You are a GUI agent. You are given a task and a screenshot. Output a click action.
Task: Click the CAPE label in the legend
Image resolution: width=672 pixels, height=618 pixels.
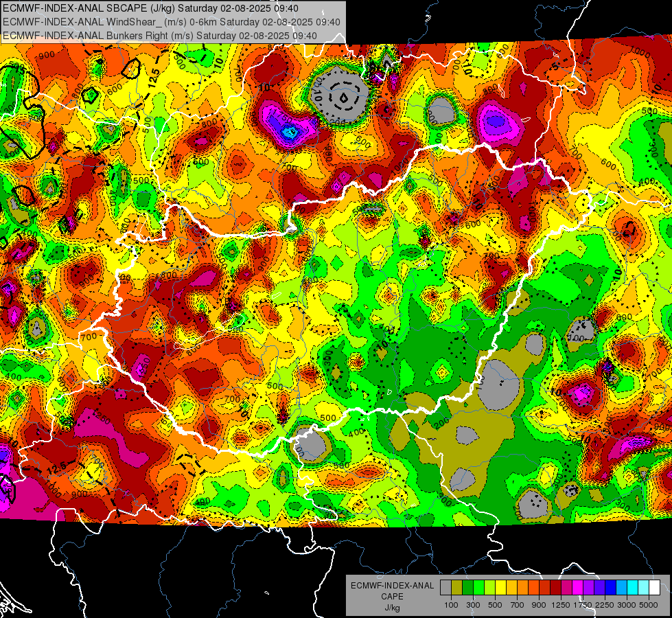click(x=392, y=597)
